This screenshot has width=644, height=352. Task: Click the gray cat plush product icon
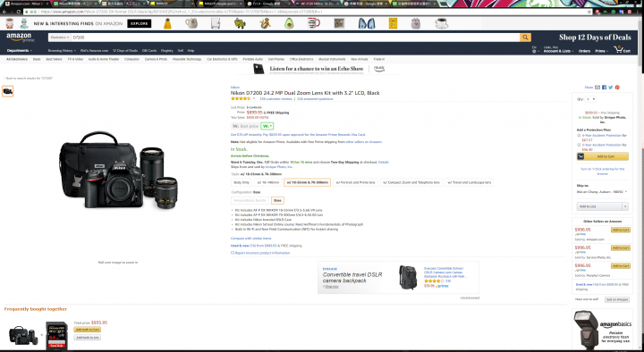point(416,23)
